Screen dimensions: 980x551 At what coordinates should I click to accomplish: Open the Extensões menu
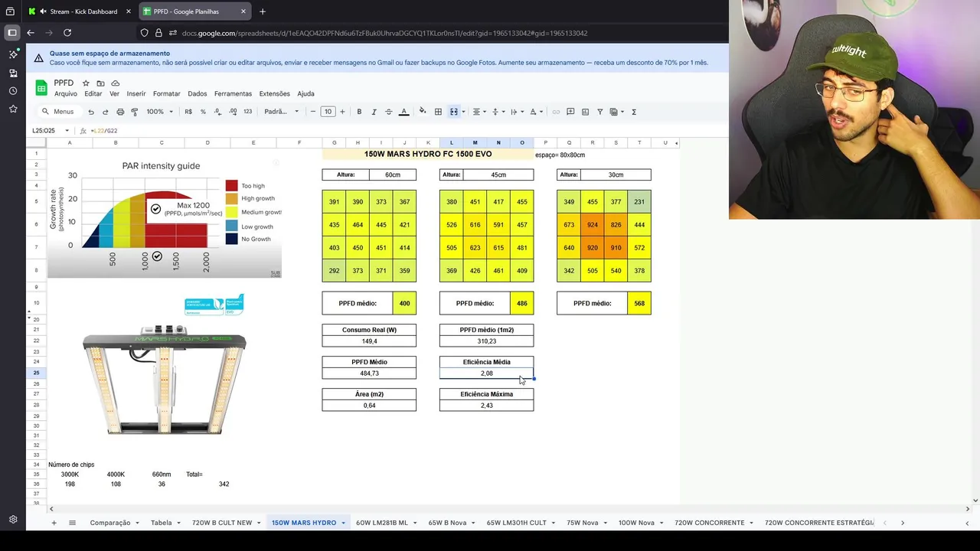point(275,93)
